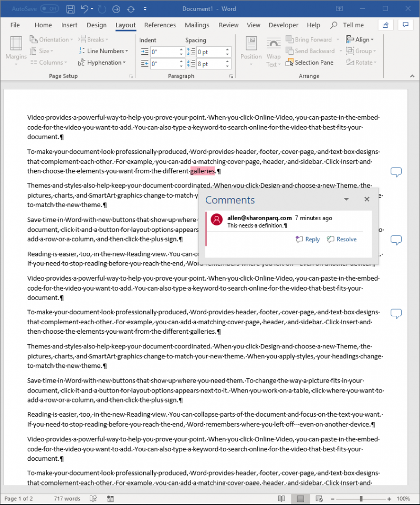Click the proofing errors book icon
420x505 pixels.
tap(93, 499)
